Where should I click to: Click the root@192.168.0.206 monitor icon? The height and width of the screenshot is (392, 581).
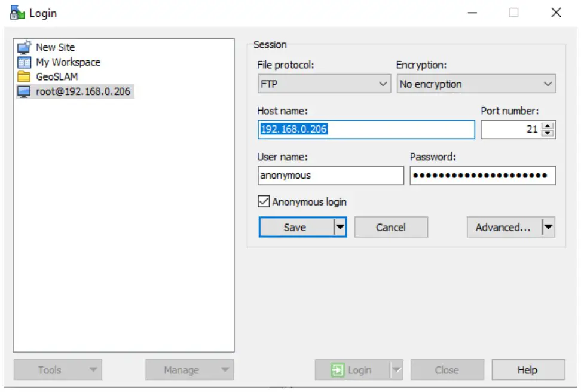coord(24,91)
